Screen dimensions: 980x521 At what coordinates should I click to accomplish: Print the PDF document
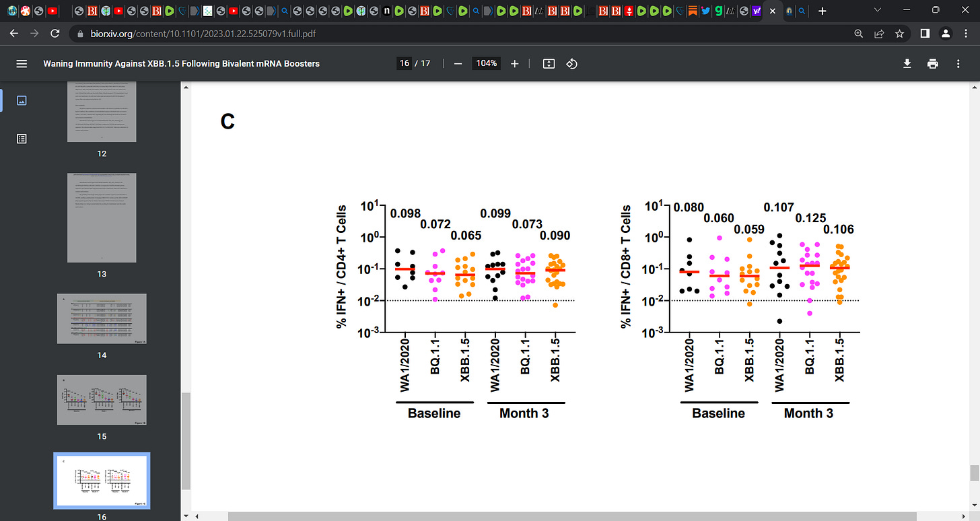tap(932, 63)
